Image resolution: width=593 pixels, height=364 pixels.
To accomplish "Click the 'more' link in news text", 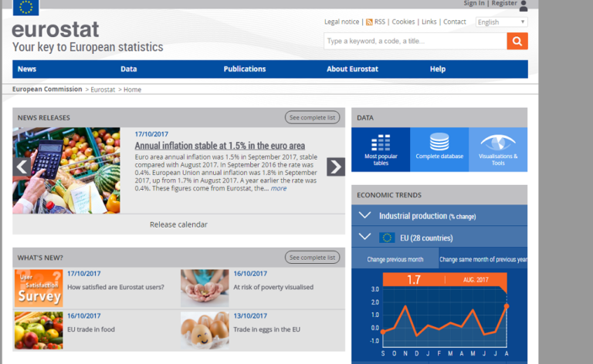I will (x=278, y=188).
